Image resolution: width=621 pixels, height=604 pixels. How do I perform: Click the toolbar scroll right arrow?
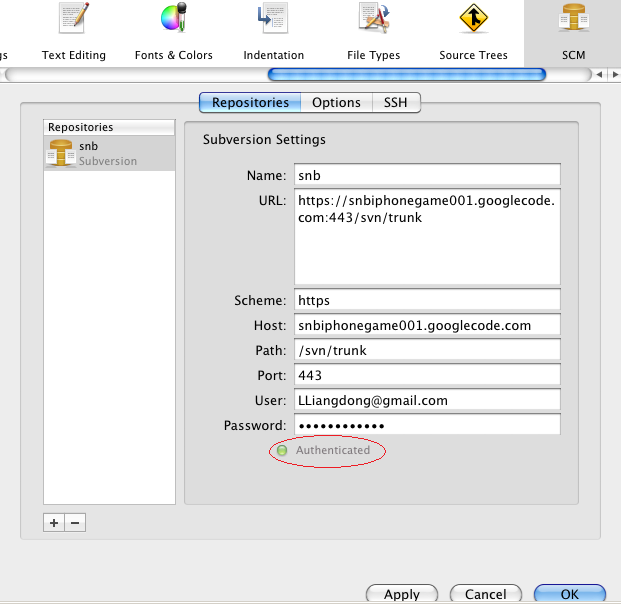click(615, 74)
